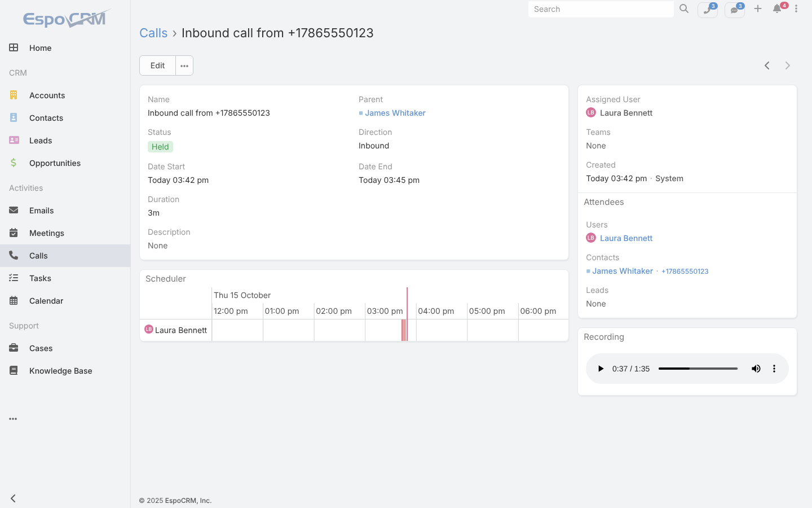Click the Date Start value Today 03:42 pm

coord(178,180)
